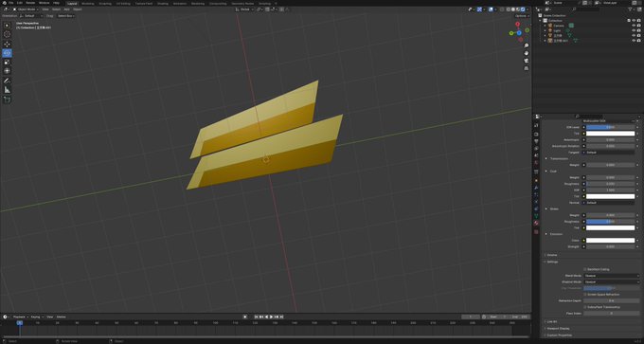Toggle the camera view gizmo
Viewport: 644px width, 344px height.
click(x=527, y=61)
